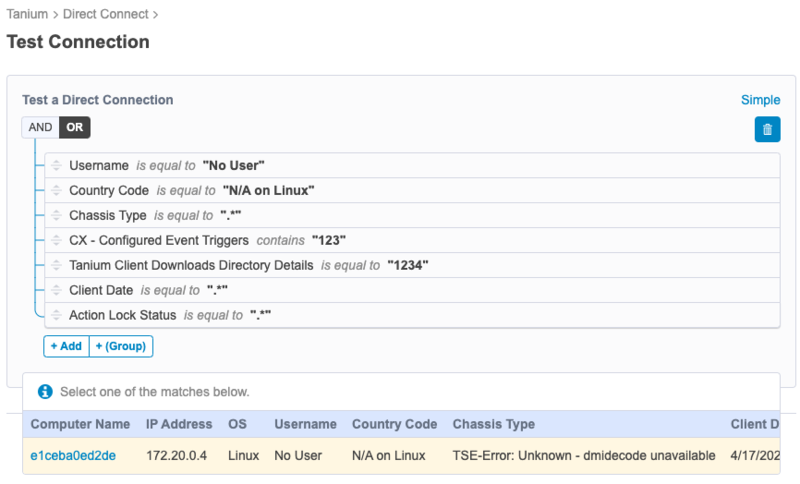Click the Linux OS cell
800x484 pixels.
243,455
